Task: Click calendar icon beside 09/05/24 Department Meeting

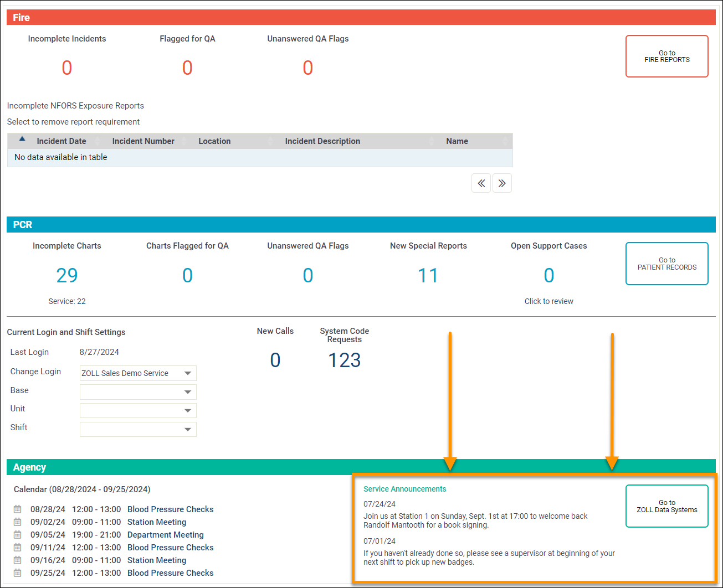Action: pos(18,535)
